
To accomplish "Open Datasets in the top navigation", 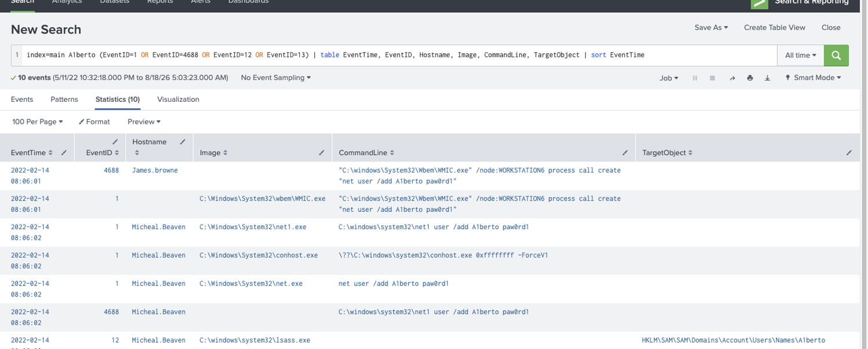I will coord(115,2).
